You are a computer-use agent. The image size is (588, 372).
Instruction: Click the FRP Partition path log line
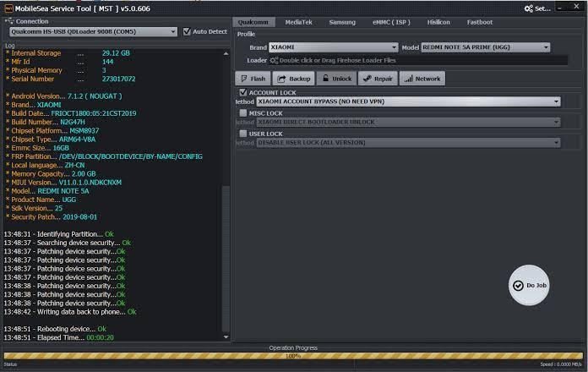[104, 156]
